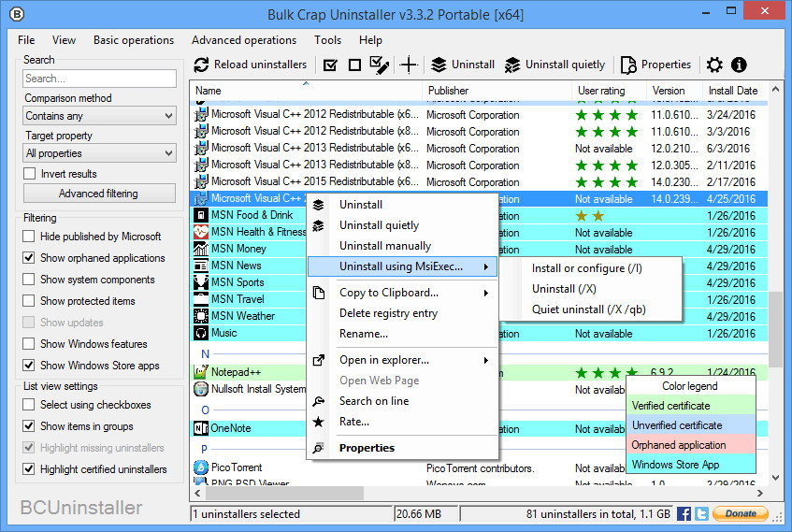Screen dimensions: 792x532
Task: Open the Comparison method dropdown
Action: pos(99,116)
